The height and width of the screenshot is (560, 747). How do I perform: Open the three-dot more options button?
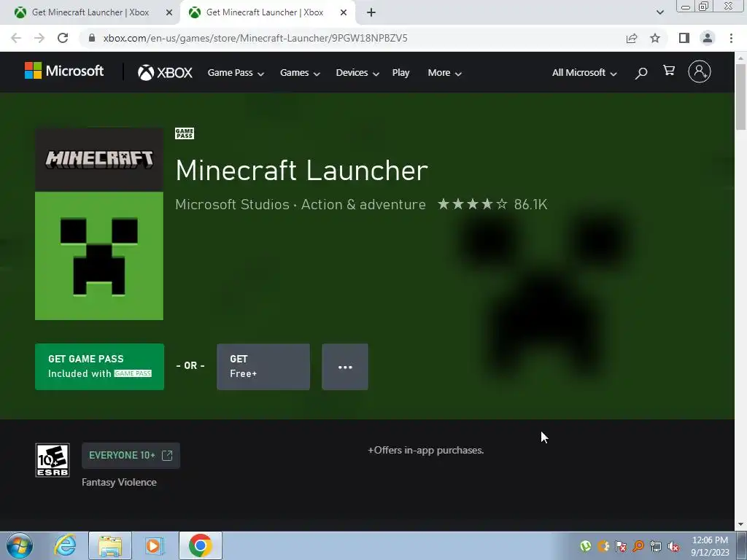coord(345,367)
